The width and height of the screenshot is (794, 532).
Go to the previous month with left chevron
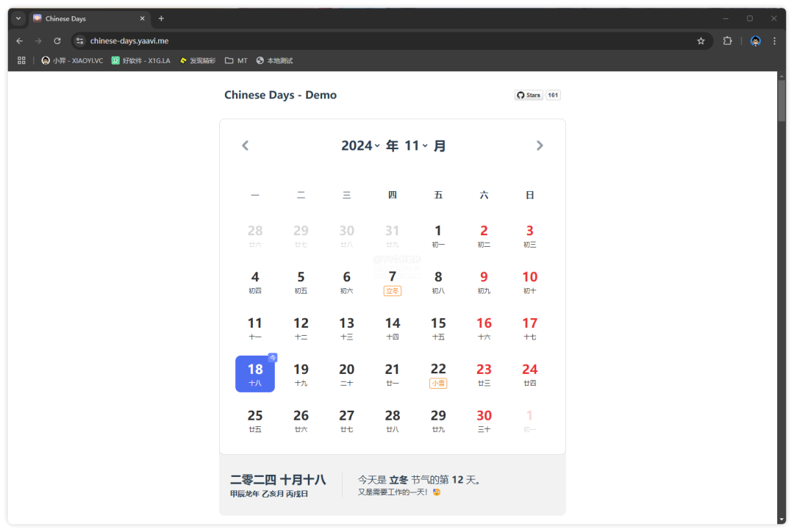[245, 145]
